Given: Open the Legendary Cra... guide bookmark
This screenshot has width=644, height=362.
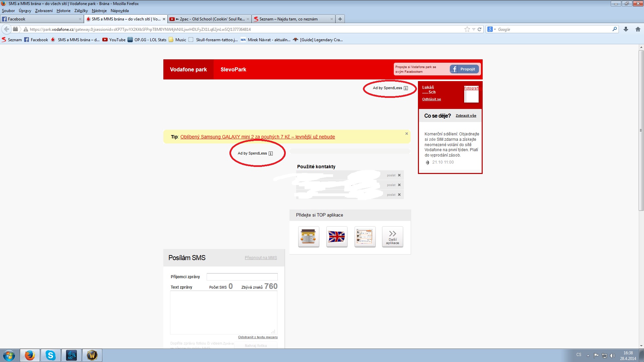Looking at the screenshot, I should [318, 40].
